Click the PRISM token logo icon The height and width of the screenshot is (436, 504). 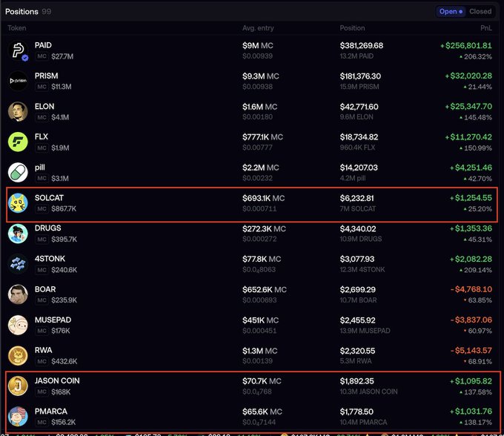(18, 81)
